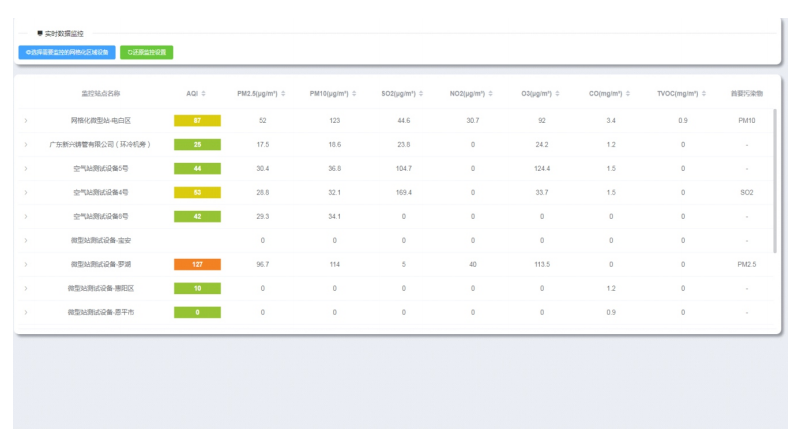Click the NO2 column sort arrows
804x442 pixels.
pyautogui.click(x=492, y=94)
